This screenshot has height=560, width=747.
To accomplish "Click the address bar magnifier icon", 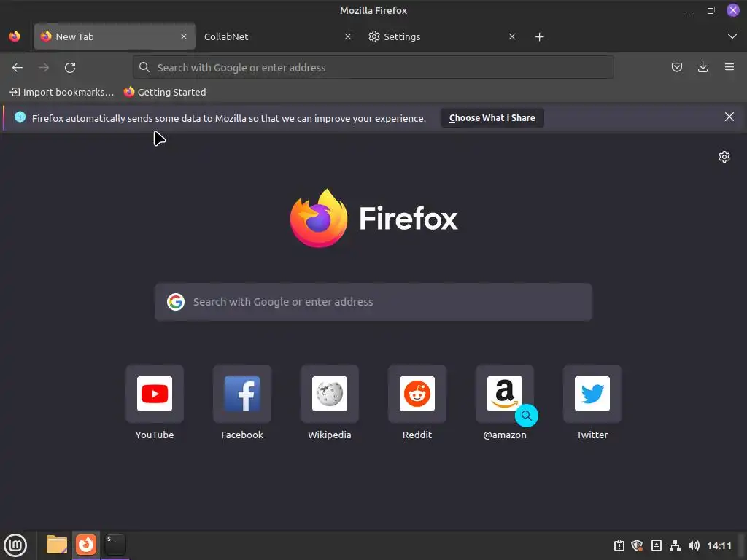I will tap(144, 67).
